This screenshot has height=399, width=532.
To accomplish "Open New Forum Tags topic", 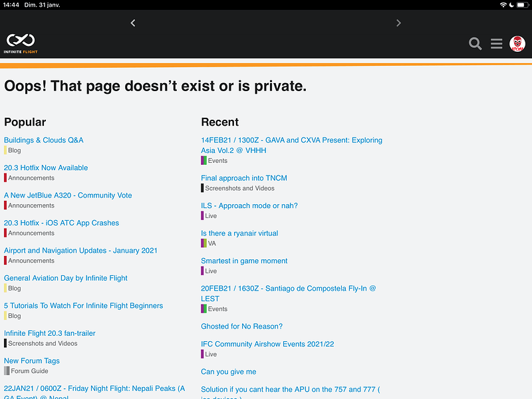I will point(31,360).
